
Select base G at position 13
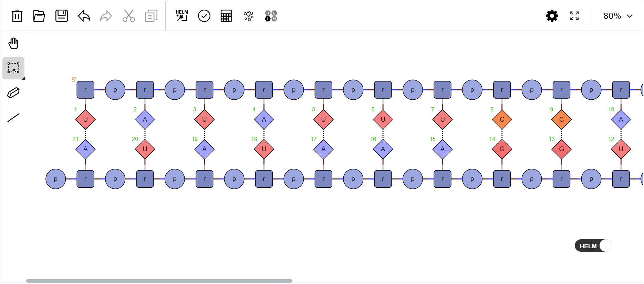click(x=562, y=149)
